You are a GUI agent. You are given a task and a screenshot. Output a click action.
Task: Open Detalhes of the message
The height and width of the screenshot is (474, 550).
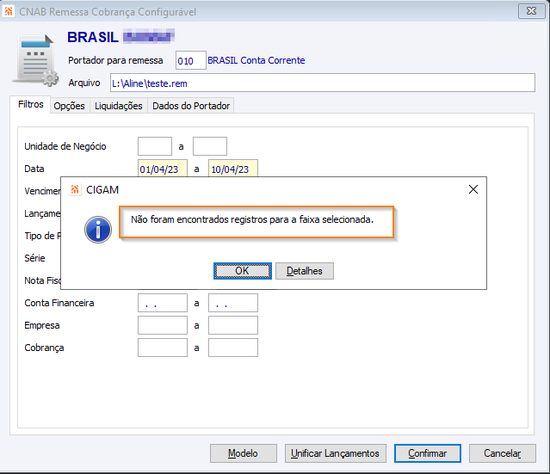click(304, 271)
